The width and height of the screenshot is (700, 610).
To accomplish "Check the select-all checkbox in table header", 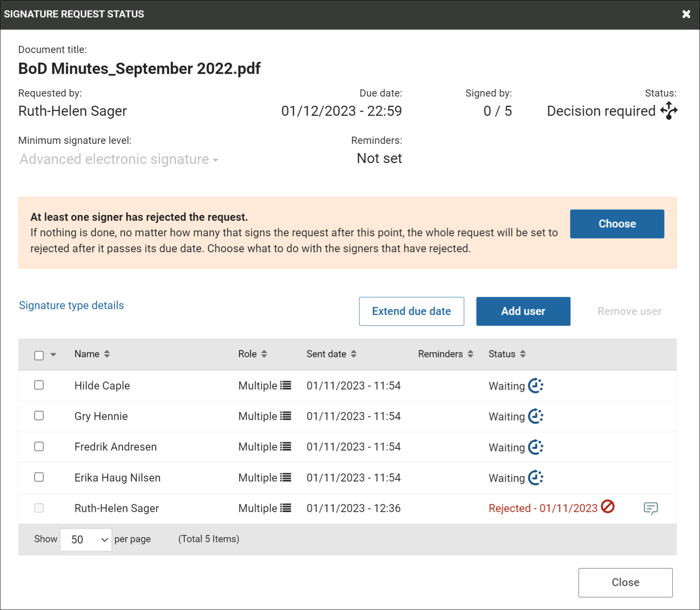I will click(x=39, y=355).
